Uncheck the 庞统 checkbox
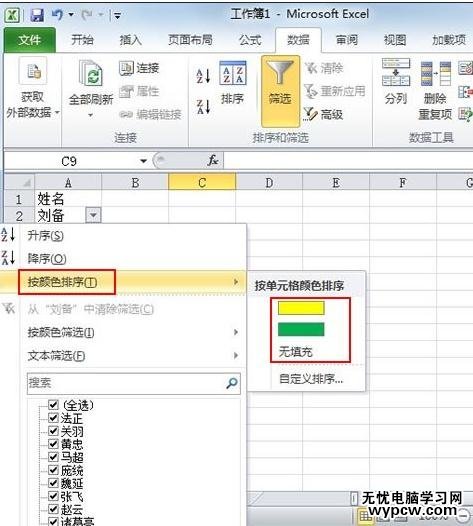The image size is (473, 526). (53, 470)
